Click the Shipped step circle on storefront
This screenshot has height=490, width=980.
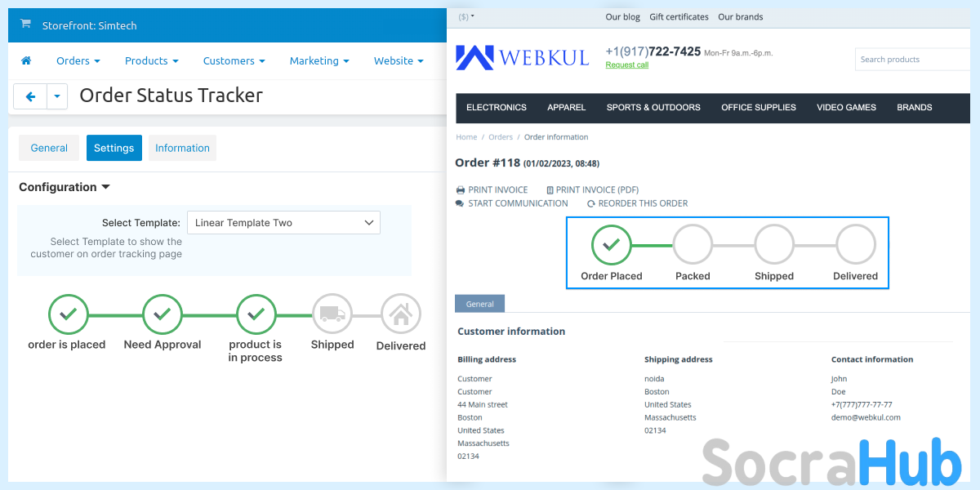point(774,244)
